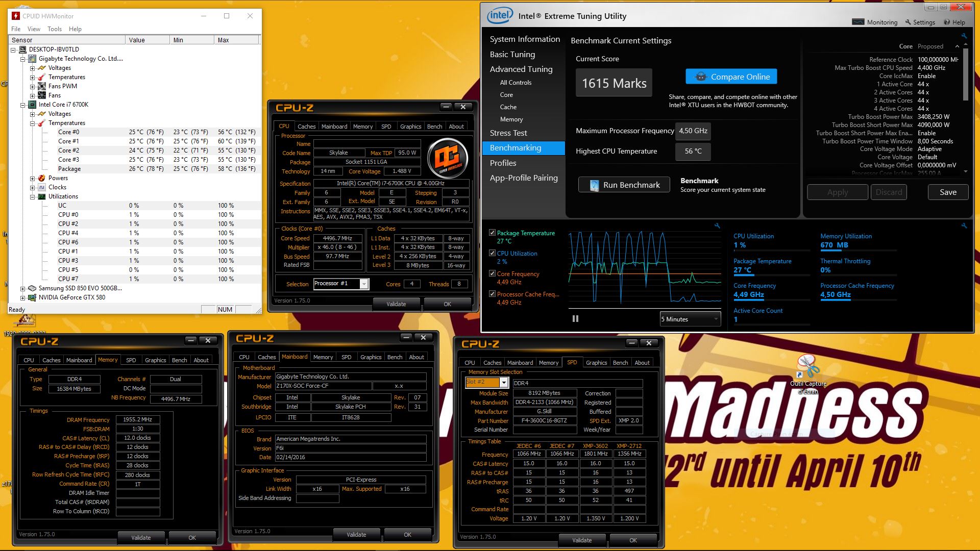Click the Samsung SSD 850 EVO drive icon
980x551 pixels.
click(x=32, y=288)
